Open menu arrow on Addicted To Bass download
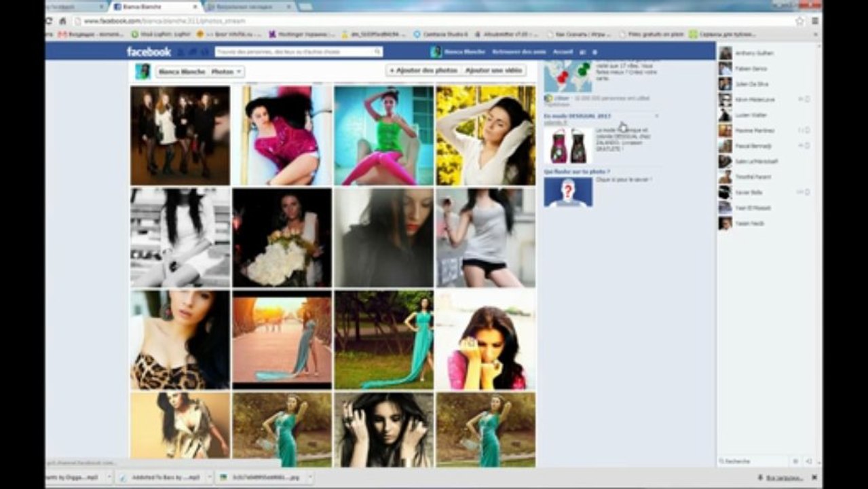The image size is (868, 489). tap(208, 477)
